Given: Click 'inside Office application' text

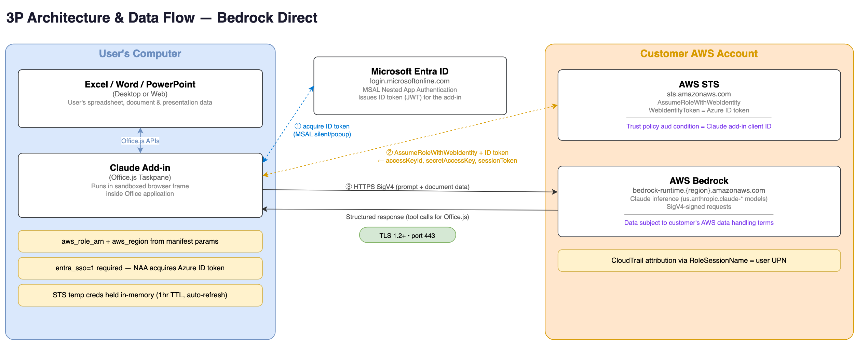Looking at the screenshot, I should point(140,194).
